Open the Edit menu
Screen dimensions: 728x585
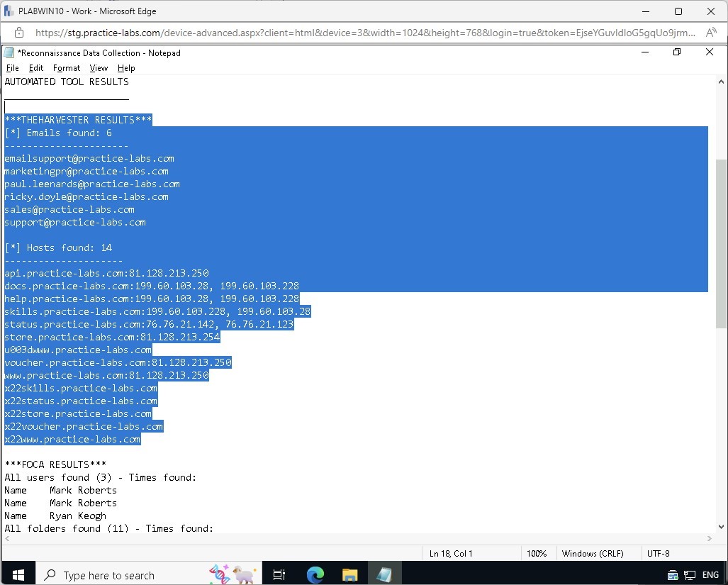coord(36,68)
